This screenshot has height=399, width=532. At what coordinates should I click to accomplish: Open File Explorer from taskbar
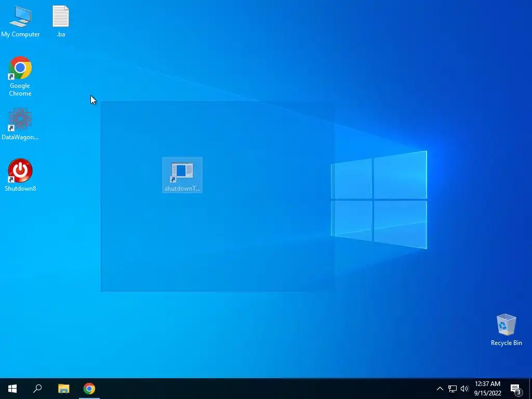[63, 389]
